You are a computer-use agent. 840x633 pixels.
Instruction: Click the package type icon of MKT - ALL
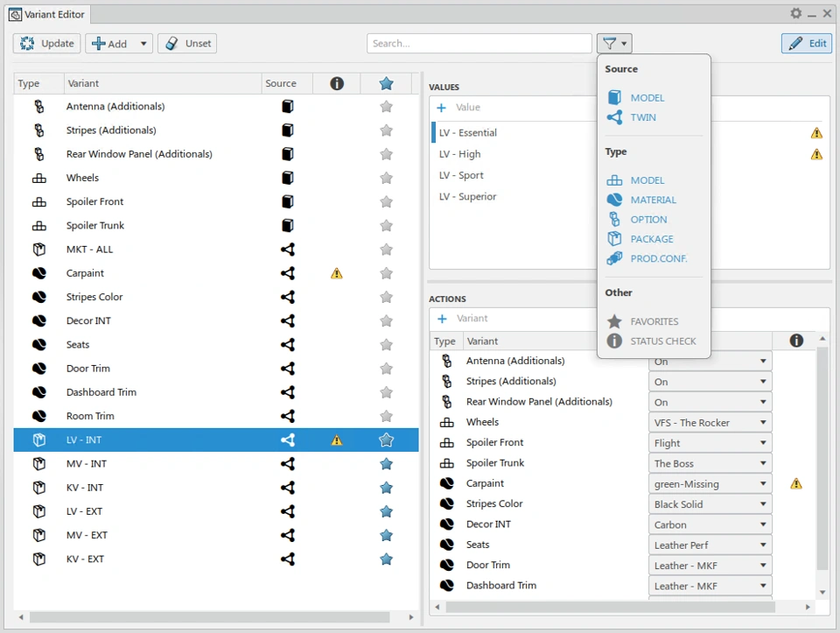(x=39, y=250)
